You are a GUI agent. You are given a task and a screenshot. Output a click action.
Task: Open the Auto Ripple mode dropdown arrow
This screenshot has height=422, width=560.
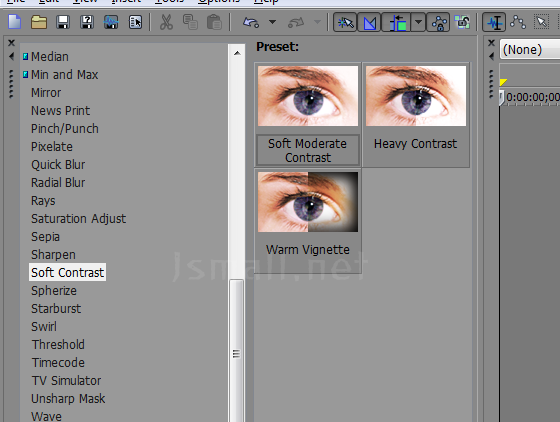(x=418, y=22)
